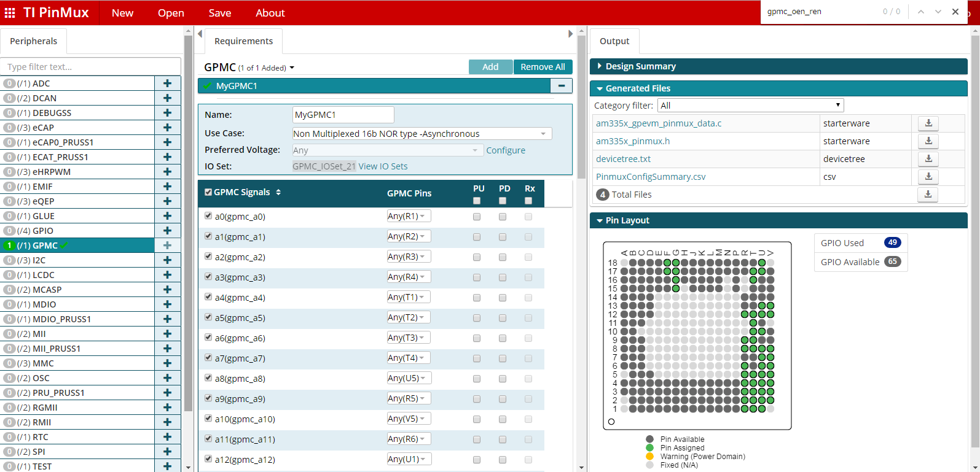
Task: Go to previous search match
Action: [921, 12]
